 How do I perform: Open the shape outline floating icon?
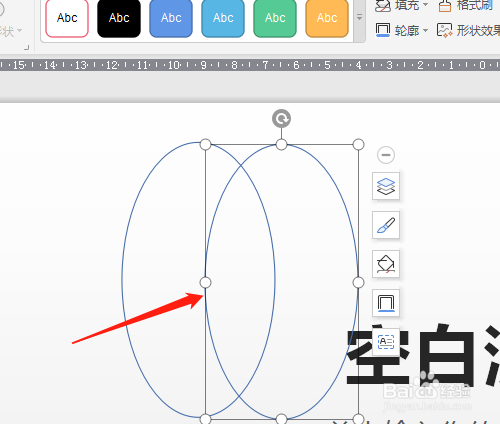coord(386,303)
